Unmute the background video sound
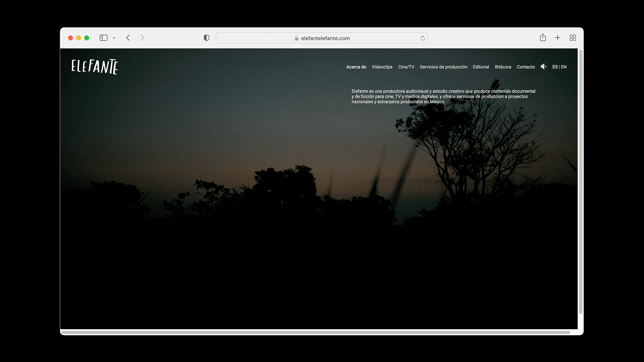The width and height of the screenshot is (644, 362). pyautogui.click(x=544, y=67)
